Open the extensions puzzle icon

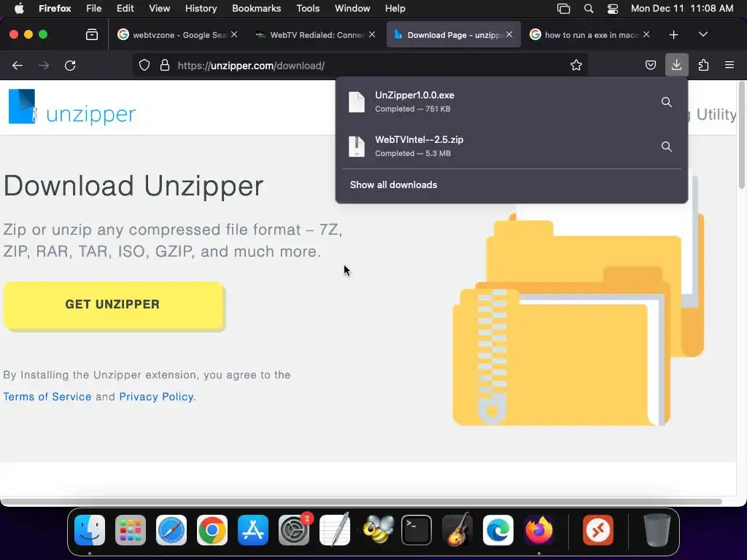(703, 65)
